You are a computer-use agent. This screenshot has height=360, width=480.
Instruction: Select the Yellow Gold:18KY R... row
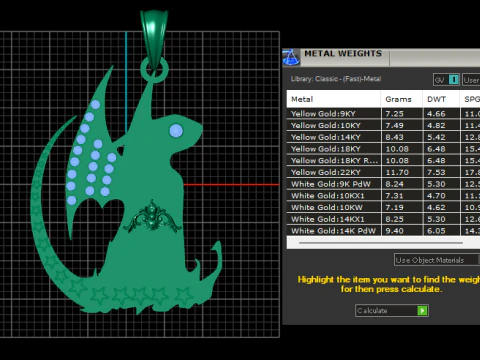tap(383, 160)
